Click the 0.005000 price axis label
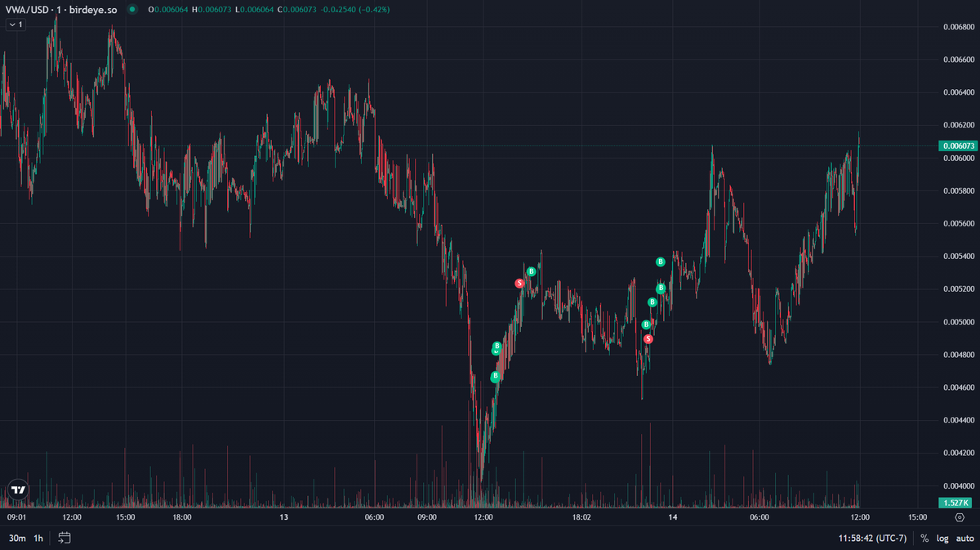 point(959,321)
